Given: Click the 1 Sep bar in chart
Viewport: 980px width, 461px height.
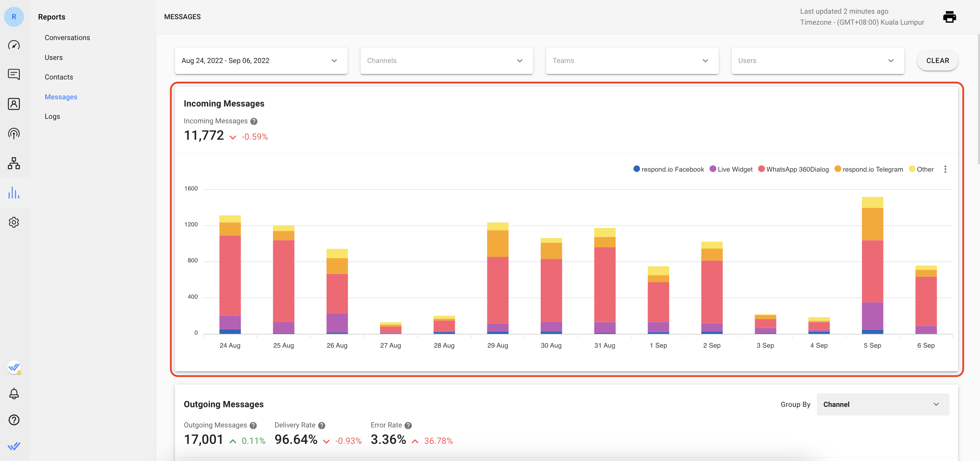Looking at the screenshot, I should (658, 300).
